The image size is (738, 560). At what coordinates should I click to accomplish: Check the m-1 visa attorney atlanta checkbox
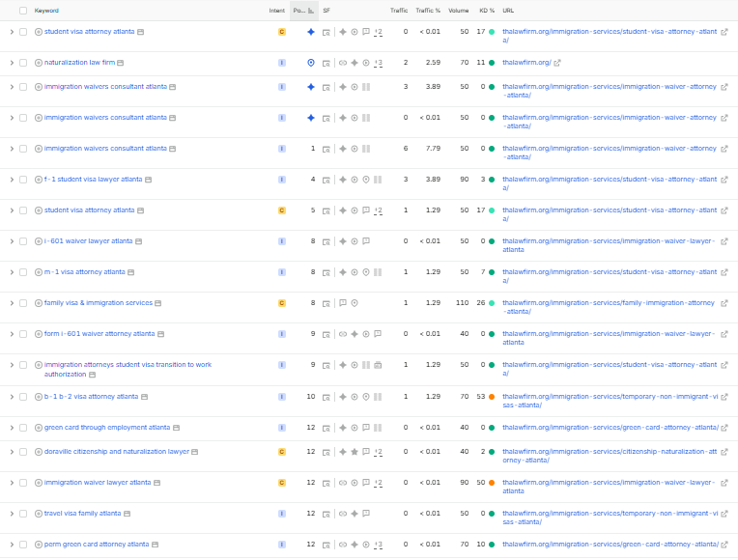(x=23, y=272)
